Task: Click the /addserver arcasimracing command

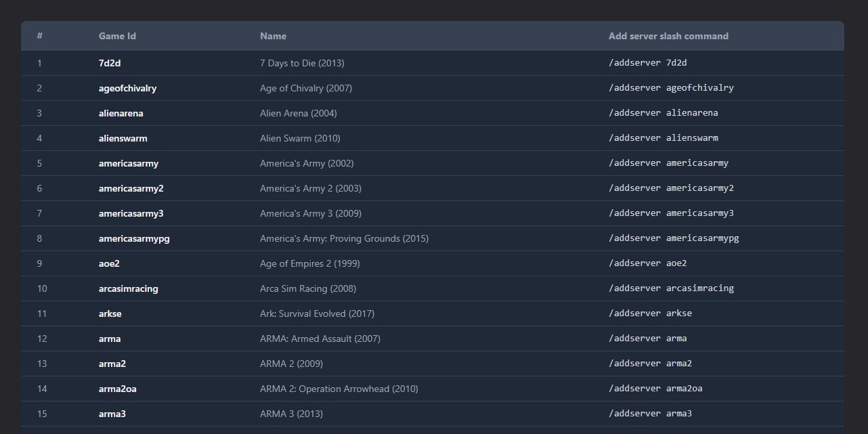Action: click(x=671, y=288)
